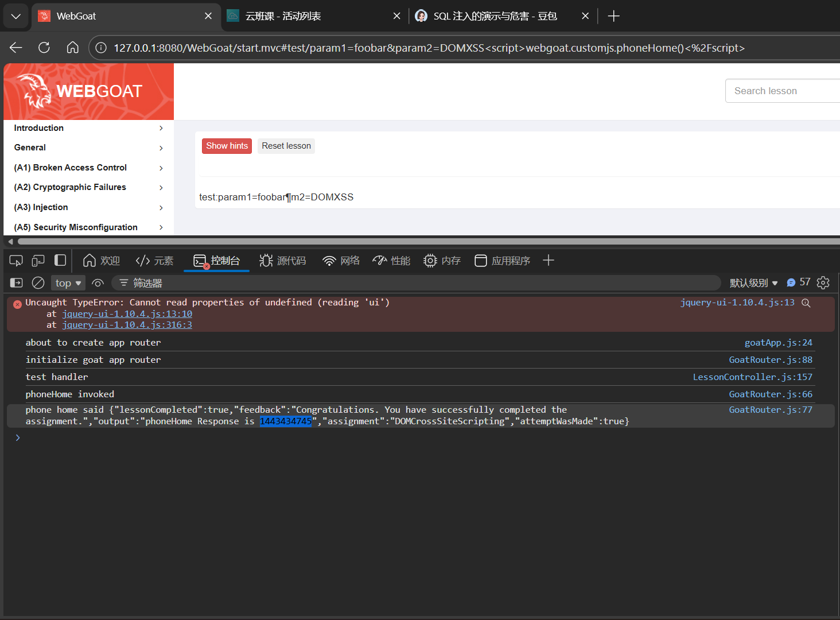The image size is (840, 620).
Task: Expand the Introduction menu
Action: pos(88,128)
